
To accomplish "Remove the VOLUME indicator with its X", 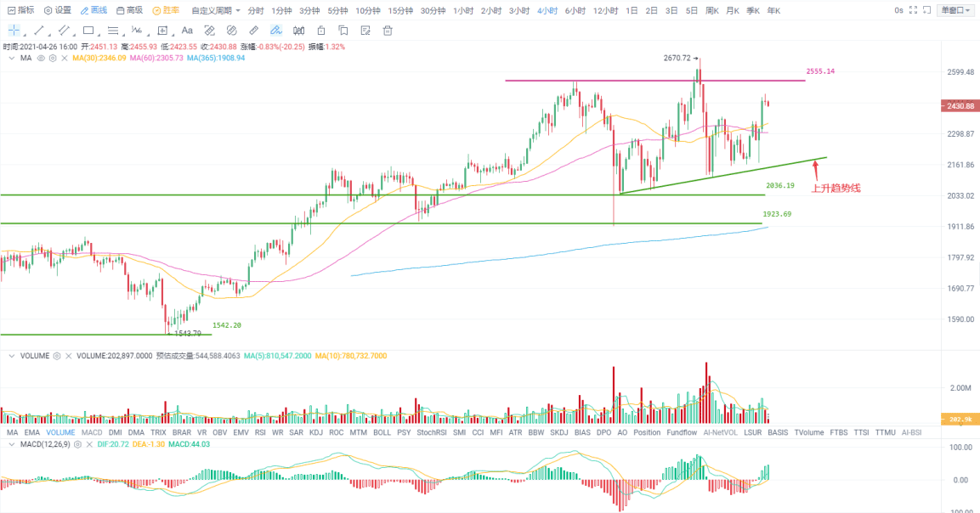I will [x=69, y=356].
